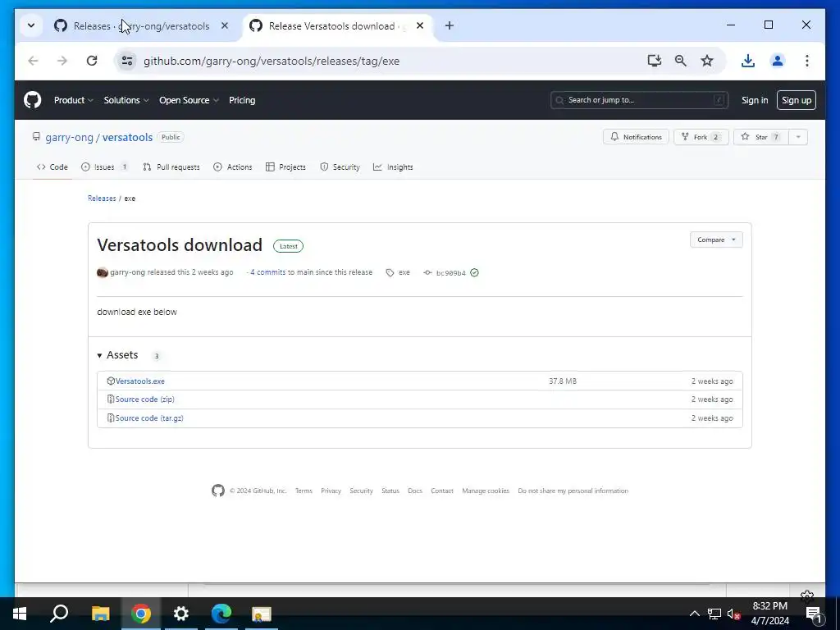Expand the Open Source menu

189,100
